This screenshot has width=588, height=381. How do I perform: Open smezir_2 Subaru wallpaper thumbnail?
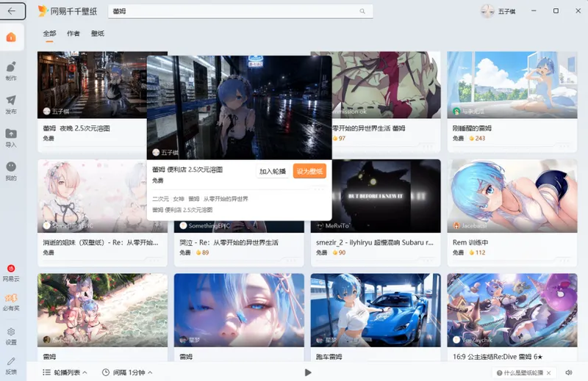pos(387,196)
